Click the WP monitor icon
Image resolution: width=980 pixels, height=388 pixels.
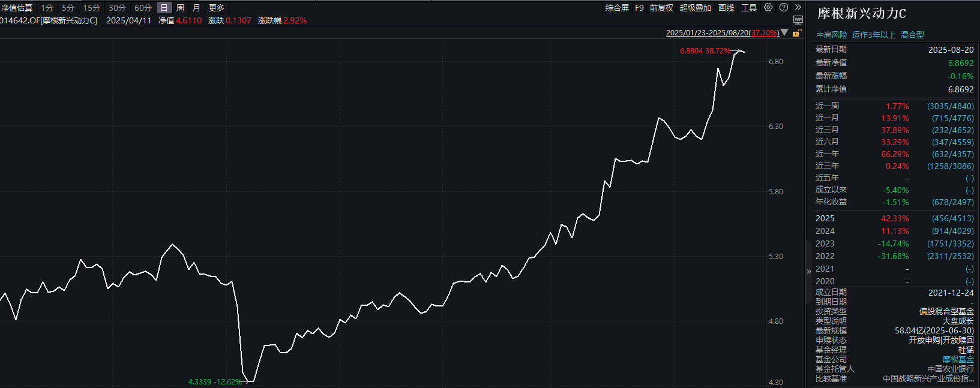(x=798, y=20)
